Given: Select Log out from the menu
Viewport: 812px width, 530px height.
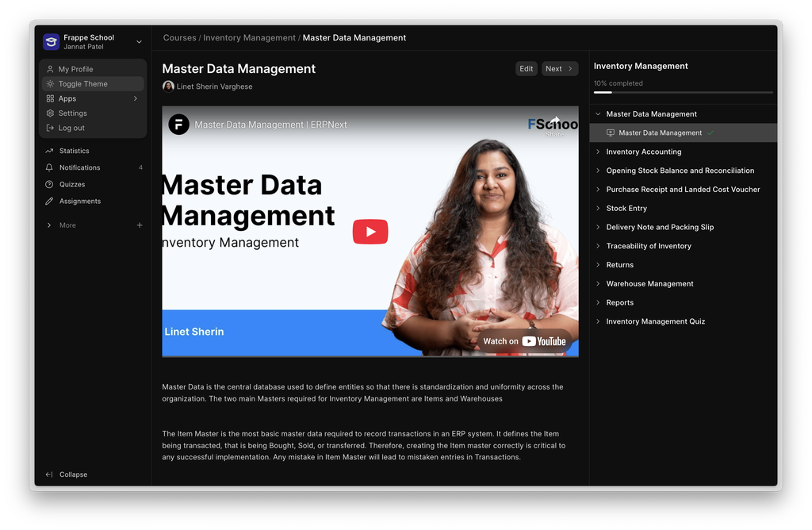Looking at the screenshot, I should pos(71,128).
